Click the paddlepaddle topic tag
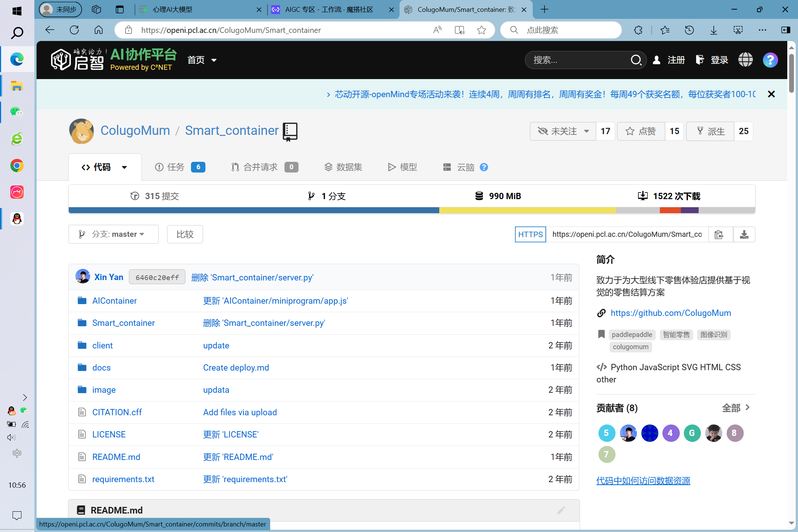This screenshot has height=532, width=798. (632, 335)
